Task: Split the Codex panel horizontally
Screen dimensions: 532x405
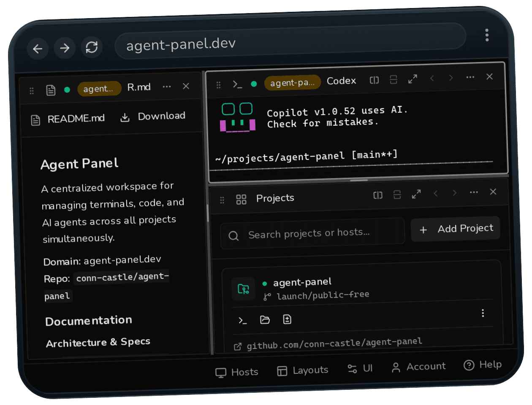Action: pyautogui.click(x=374, y=80)
